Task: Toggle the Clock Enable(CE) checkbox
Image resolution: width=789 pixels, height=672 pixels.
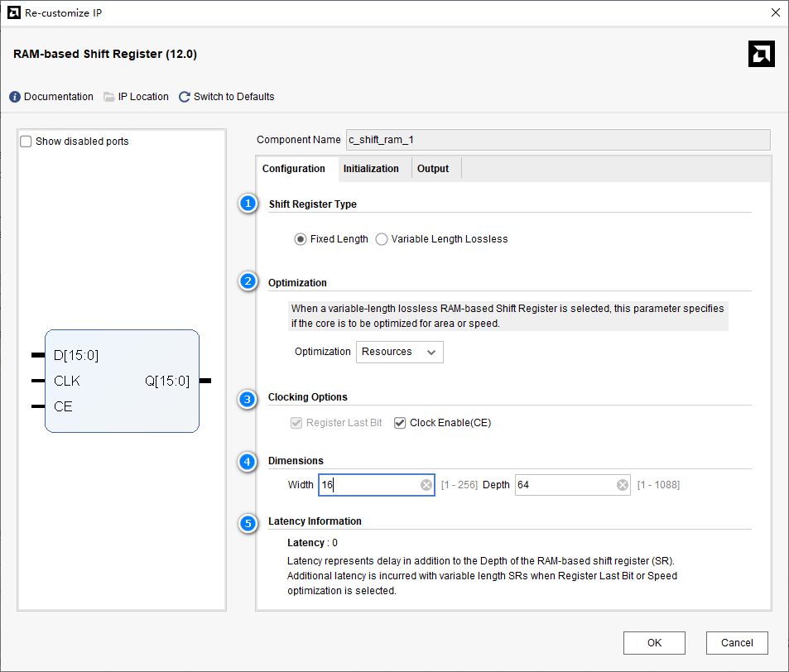Action: tap(401, 423)
